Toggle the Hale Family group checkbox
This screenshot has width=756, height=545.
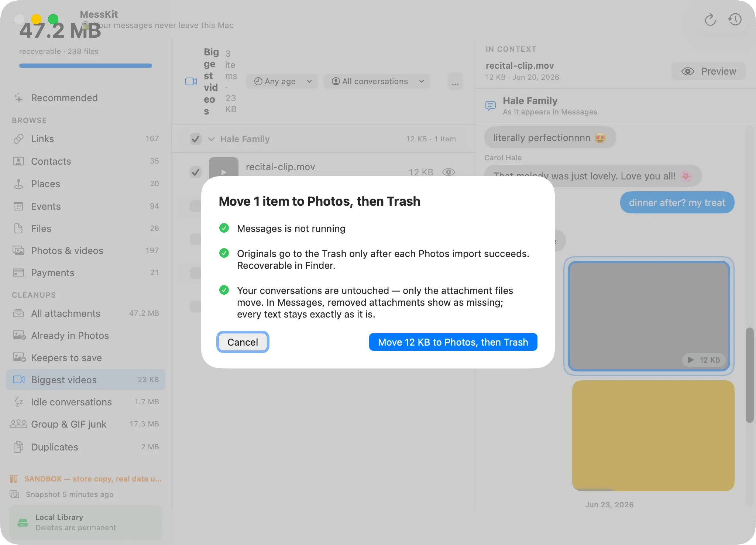click(x=196, y=139)
